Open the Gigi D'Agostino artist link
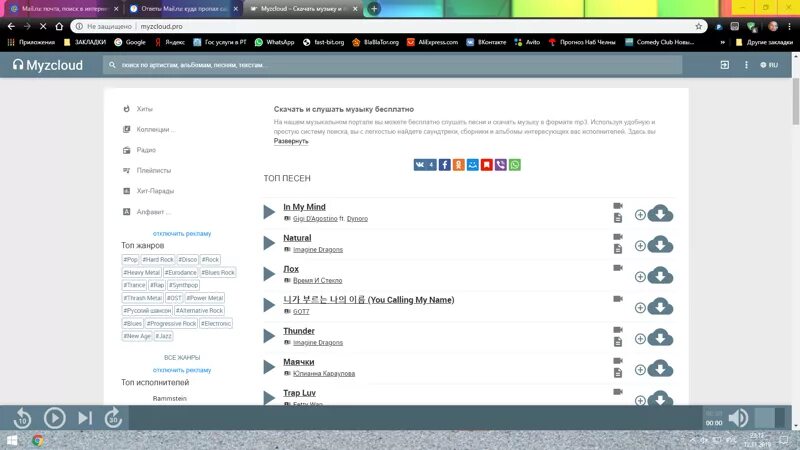 [x=315, y=218]
